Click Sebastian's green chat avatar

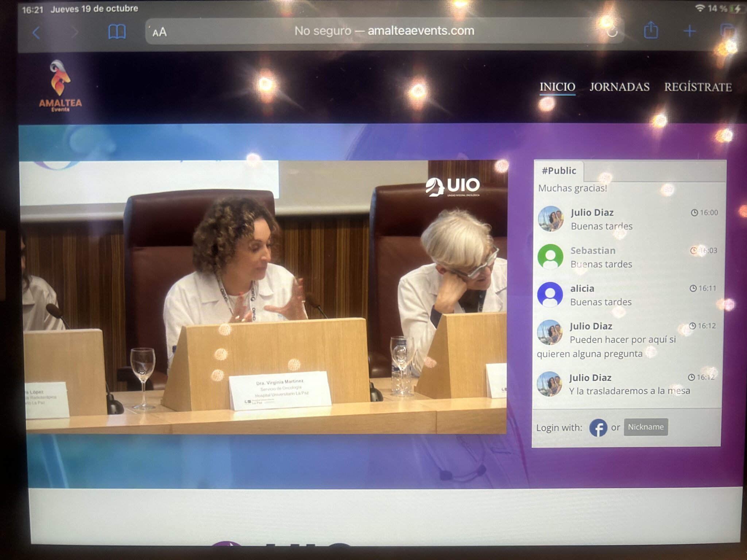550,256
